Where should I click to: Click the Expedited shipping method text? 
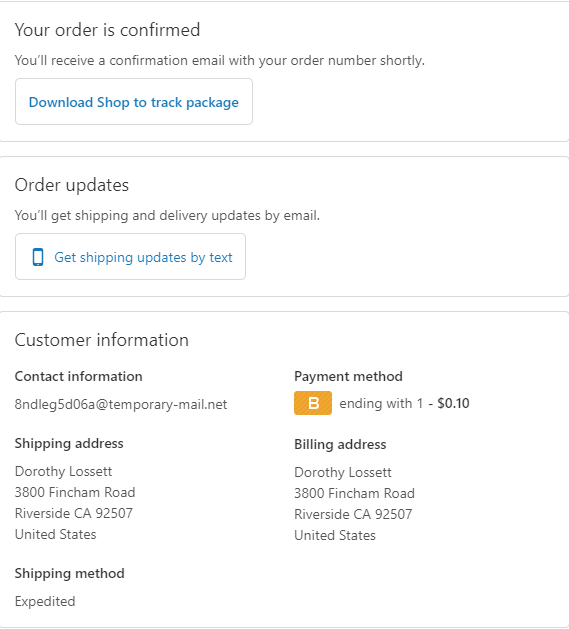pos(45,601)
